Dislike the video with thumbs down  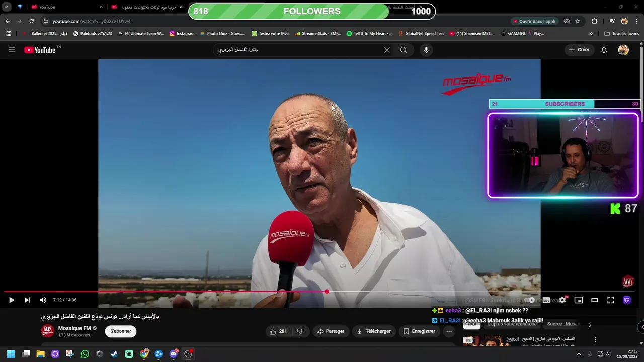coord(300,331)
